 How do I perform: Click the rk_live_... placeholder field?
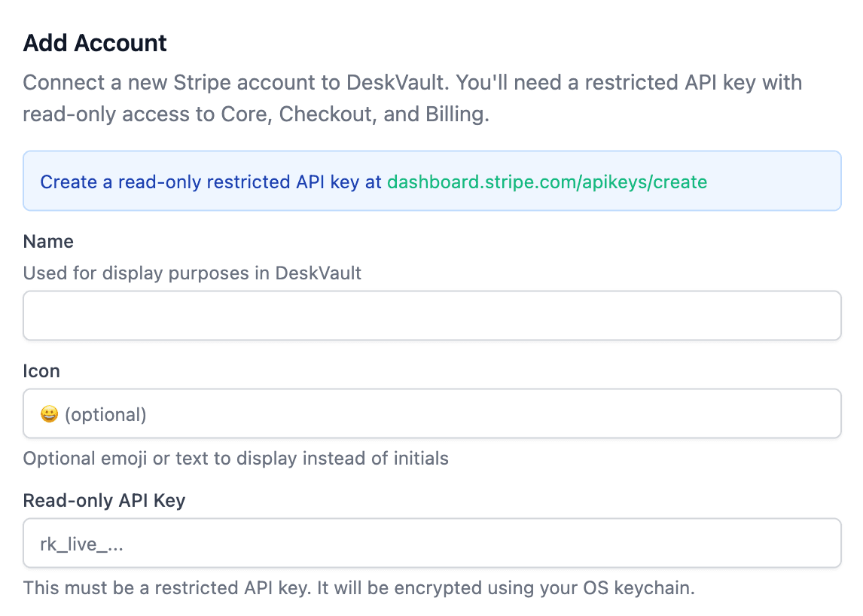[x=431, y=543]
